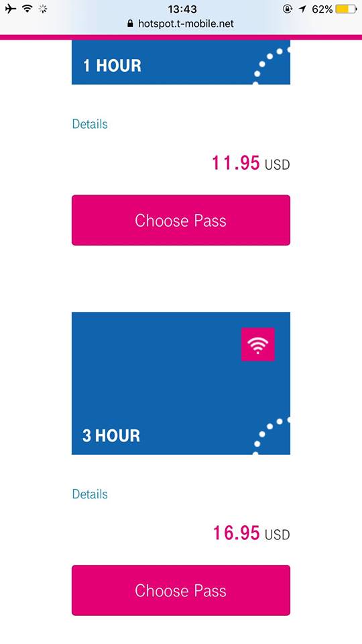Tap the Wi-Fi signal icon in status bar
The image size is (362, 644).
click(x=27, y=9)
